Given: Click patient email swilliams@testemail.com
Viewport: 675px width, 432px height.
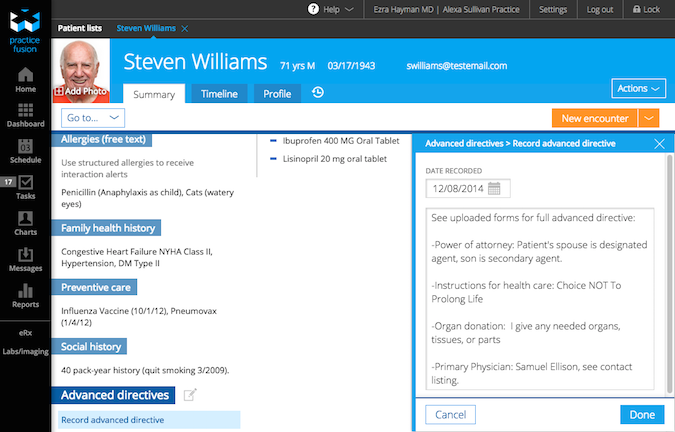Looking at the screenshot, I should tap(457, 66).
